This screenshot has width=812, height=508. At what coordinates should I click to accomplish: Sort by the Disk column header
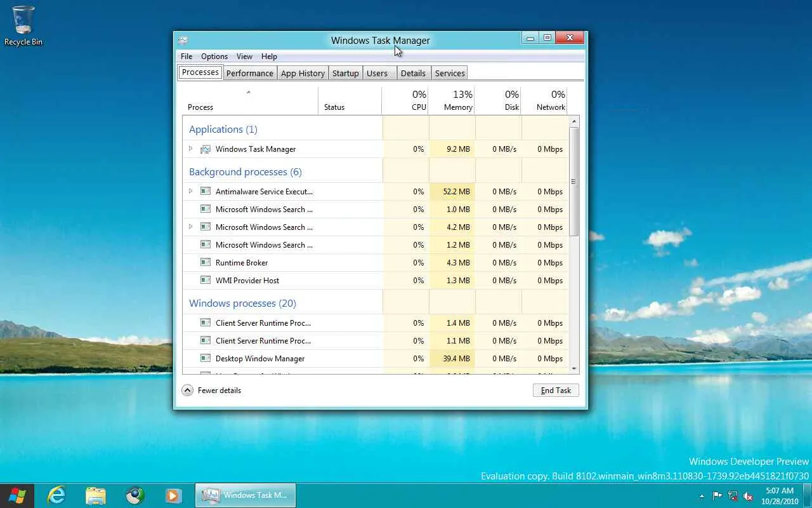point(498,101)
